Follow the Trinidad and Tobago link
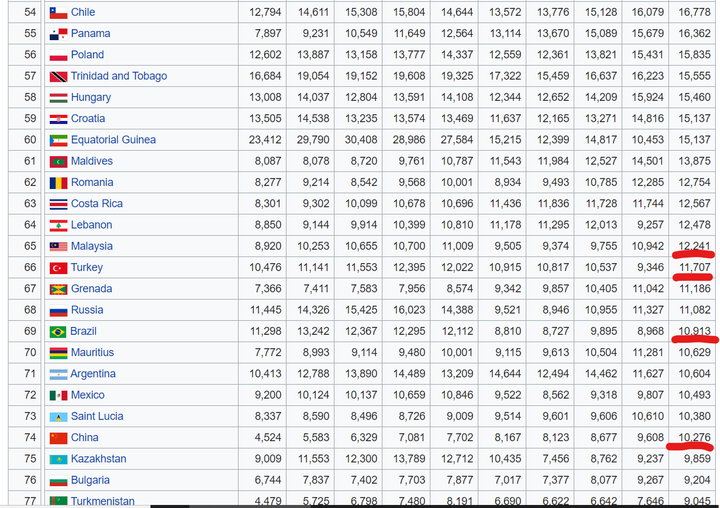Screen dimensions: 720x508 pos(119,76)
